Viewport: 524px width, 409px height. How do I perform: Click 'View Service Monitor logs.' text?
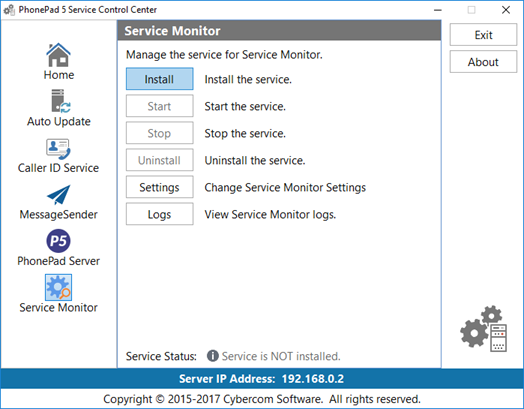[x=270, y=215]
